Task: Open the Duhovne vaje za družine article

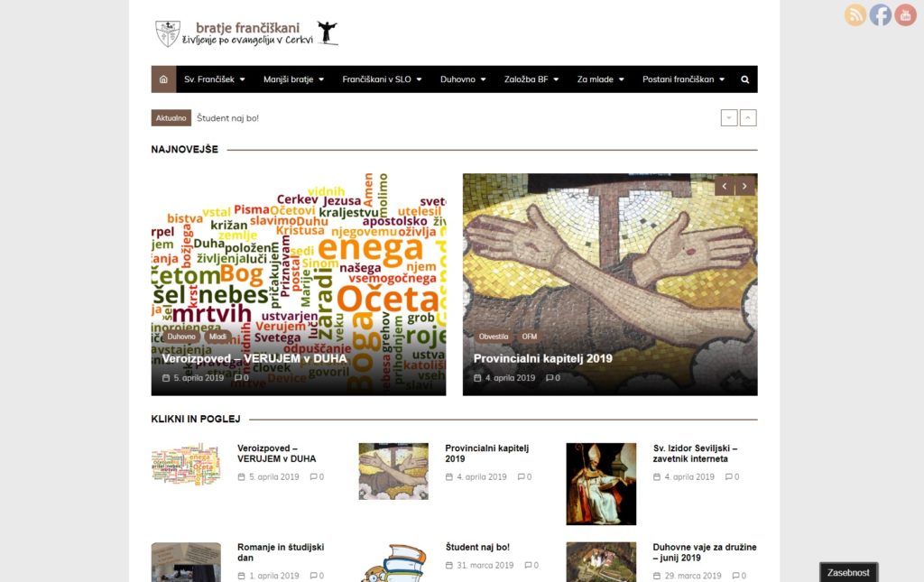Action: click(x=705, y=552)
